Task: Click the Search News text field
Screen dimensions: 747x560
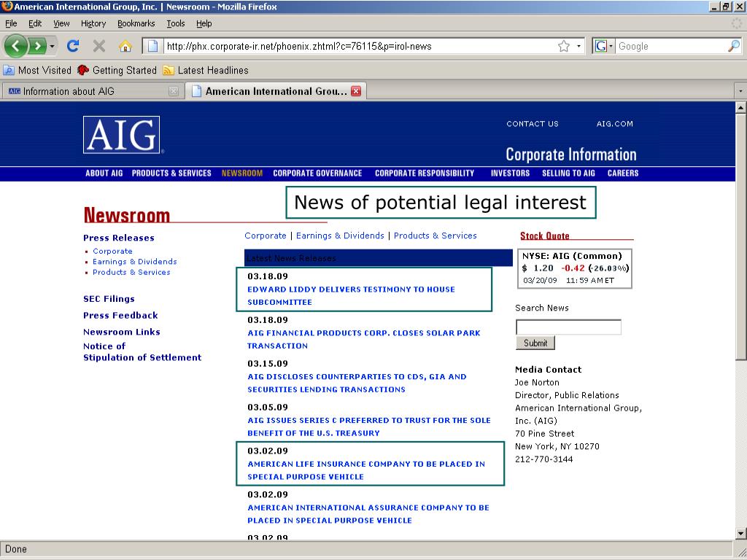Action: pos(568,327)
